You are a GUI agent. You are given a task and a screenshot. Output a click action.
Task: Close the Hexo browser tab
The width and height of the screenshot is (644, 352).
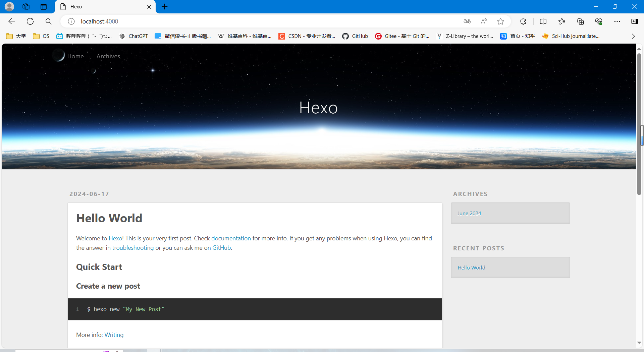click(149, 7)
